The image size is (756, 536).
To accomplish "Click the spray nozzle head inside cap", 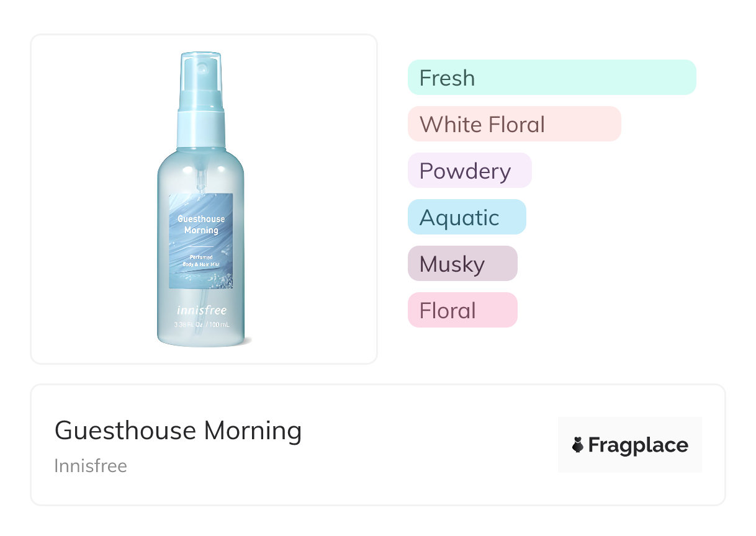I will pyautogui.click(x=204, y=68).
